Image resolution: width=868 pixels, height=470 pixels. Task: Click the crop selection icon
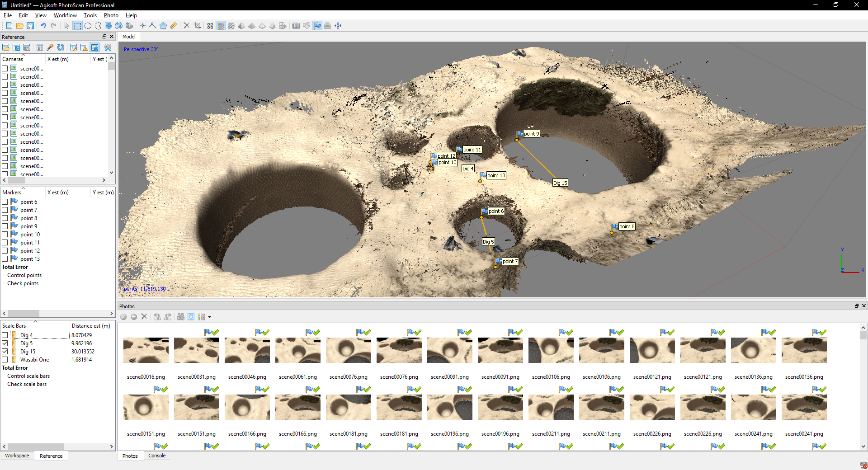(x=197, y=26)
